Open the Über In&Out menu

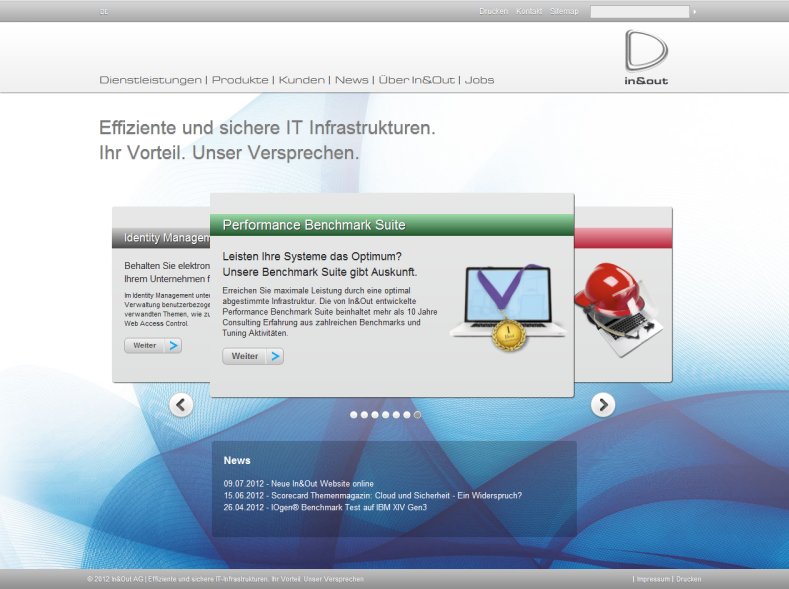tap(416, 80)
